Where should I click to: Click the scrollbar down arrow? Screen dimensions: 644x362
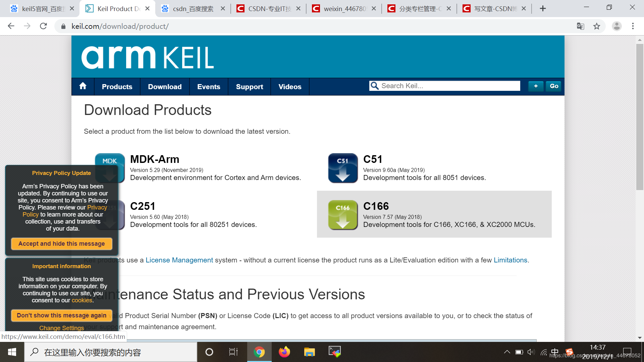(640, 338)
